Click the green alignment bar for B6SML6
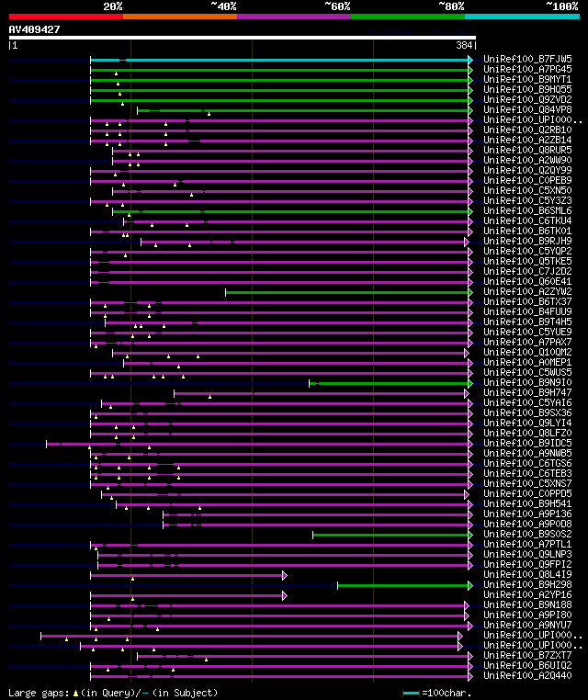This screenshot has height=700, width=588. coord(290,211)
